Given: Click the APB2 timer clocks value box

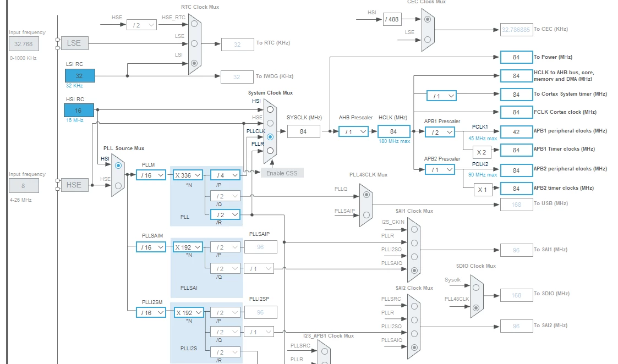Looking at the screenshot, I should (516, 189).
